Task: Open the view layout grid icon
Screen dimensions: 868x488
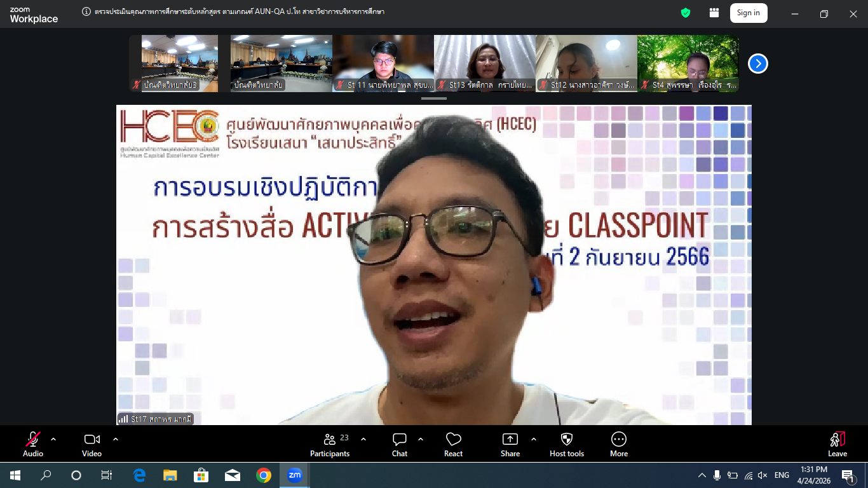Action: pyautogui.click(x=714, y=13)
